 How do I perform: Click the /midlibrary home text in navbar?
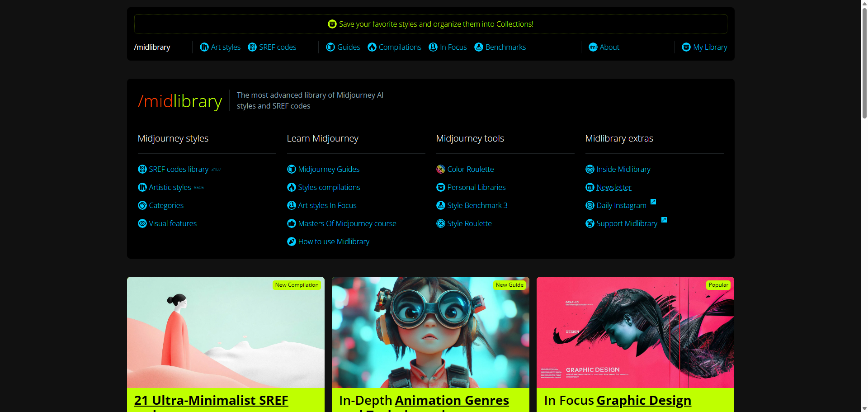[x=152, y=47]
